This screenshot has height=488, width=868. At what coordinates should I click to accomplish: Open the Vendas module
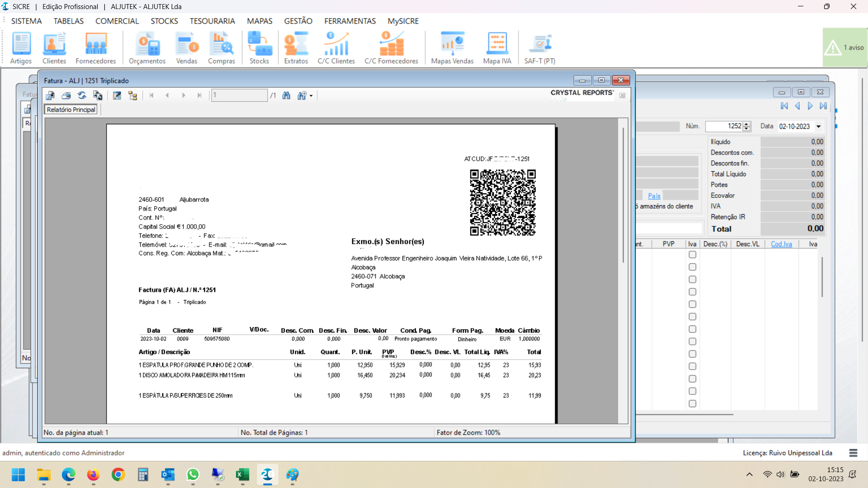(x=187, y=48)
